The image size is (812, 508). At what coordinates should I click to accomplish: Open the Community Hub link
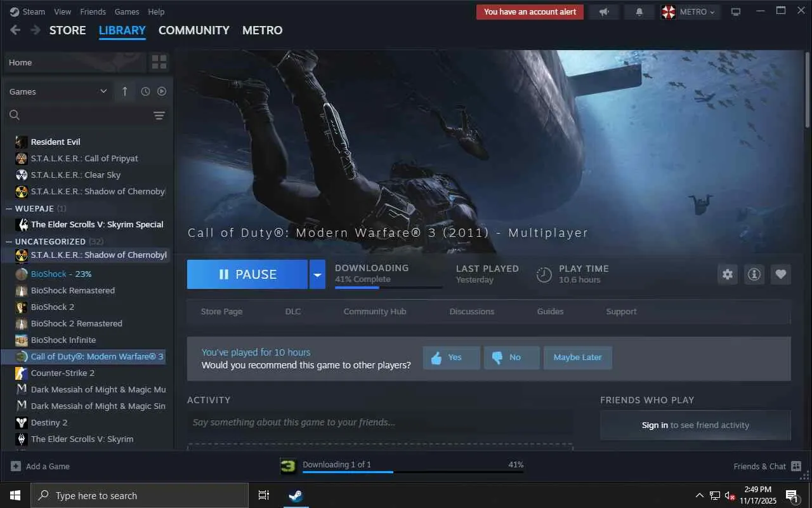[x=375, y=311]
